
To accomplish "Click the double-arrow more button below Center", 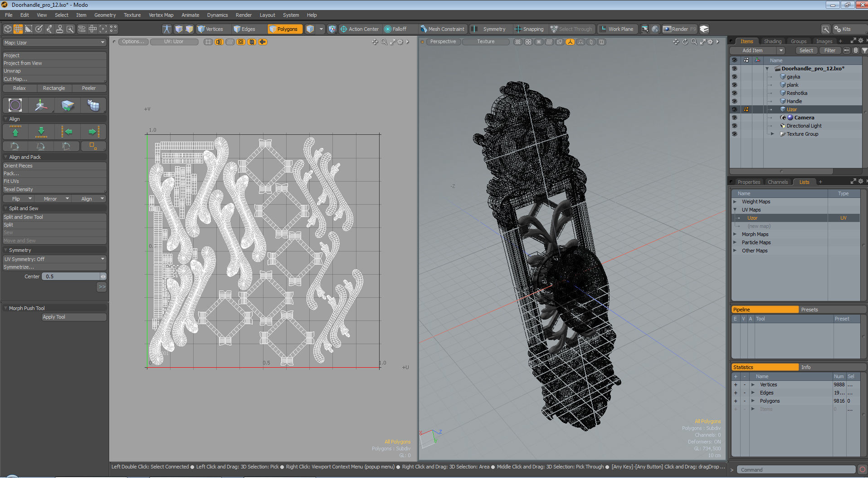I will (102, 287).
